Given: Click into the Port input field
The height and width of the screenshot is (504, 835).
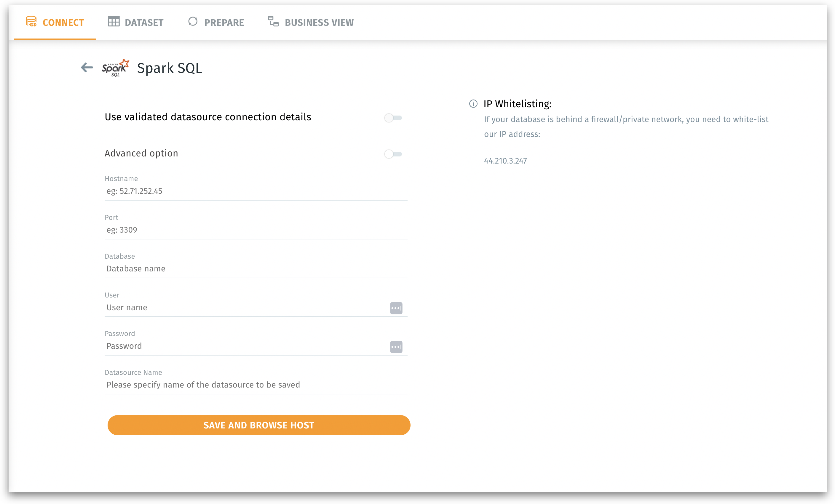Looking at the screenshot, I should point(256,230).
